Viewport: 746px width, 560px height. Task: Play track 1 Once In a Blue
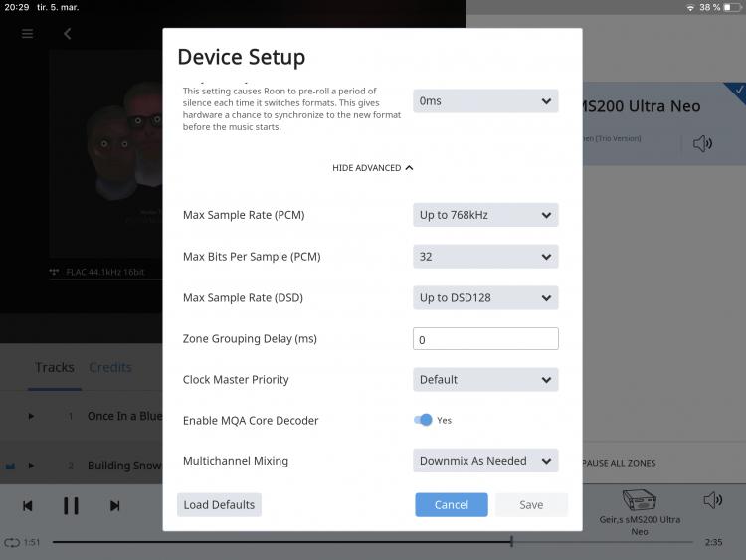31,416
